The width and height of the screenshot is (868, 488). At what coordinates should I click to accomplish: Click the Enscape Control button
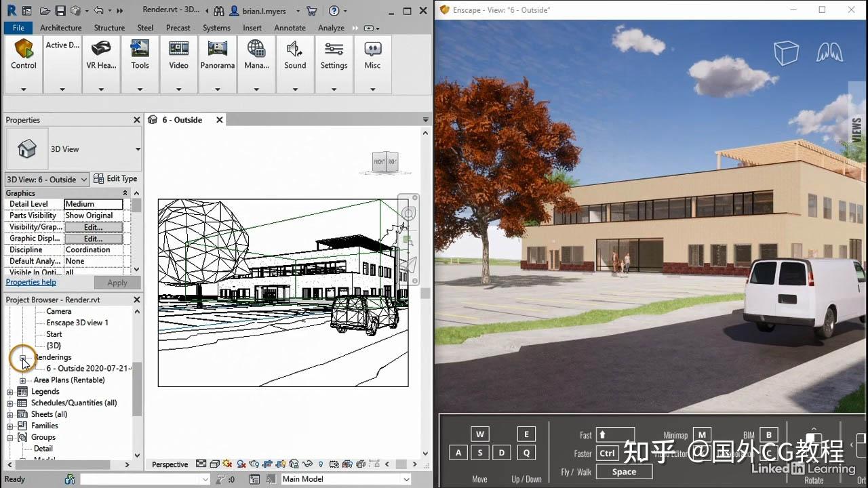(x=23, y=54)
